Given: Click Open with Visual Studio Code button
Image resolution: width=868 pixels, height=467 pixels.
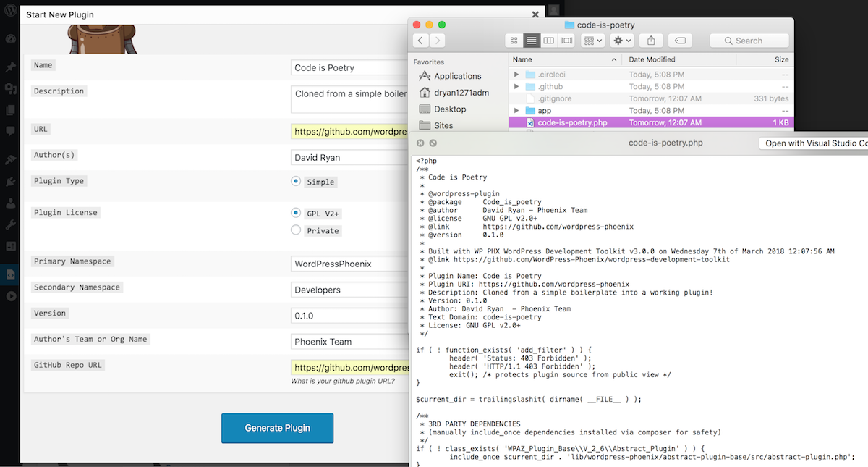Looking at the screenshot, I should point(814,143).
